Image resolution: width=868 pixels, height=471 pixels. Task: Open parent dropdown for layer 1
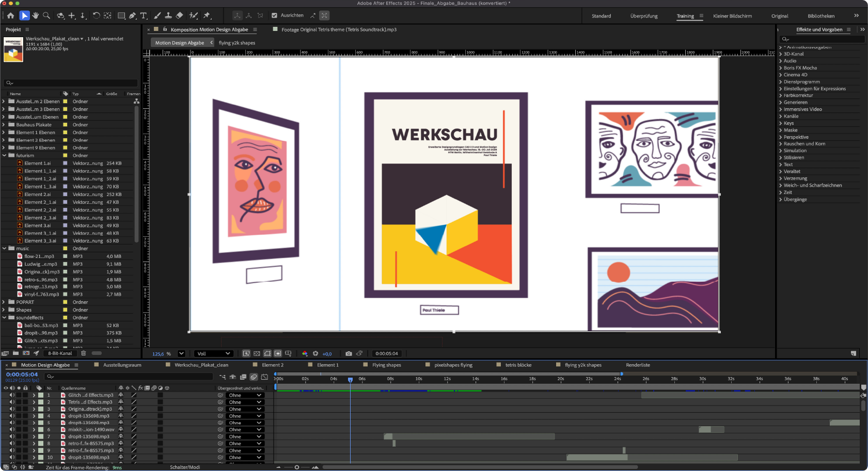(245, 395)
